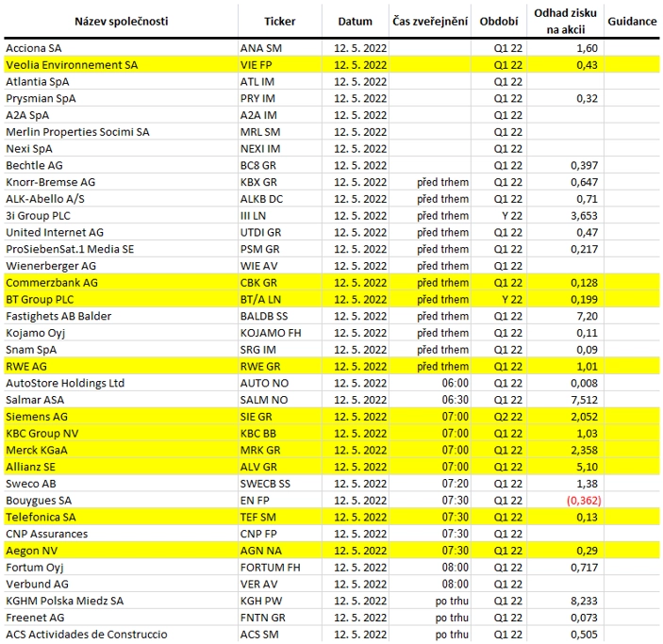Click the Datum column header
This screenshot has height=644, width=663.
[x=355, y=22]
